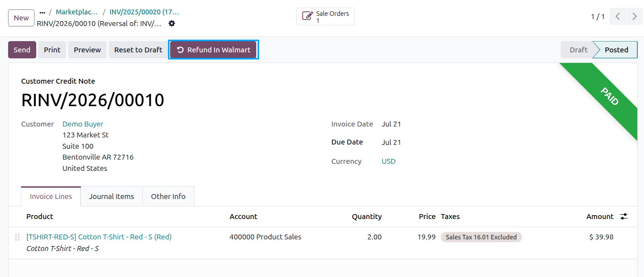The width and height of the screenshot is (644, 277).
Task: Click quantity cell 2.00
Action: [x=374, y=237]
